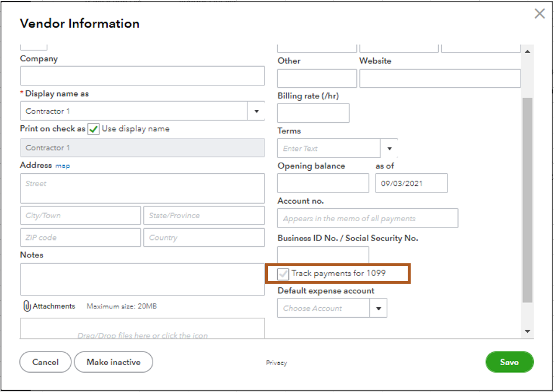Viewport: 554px width, 392px height.
Task: Click the Business ID No. field
Action: (x=322, y=255)
